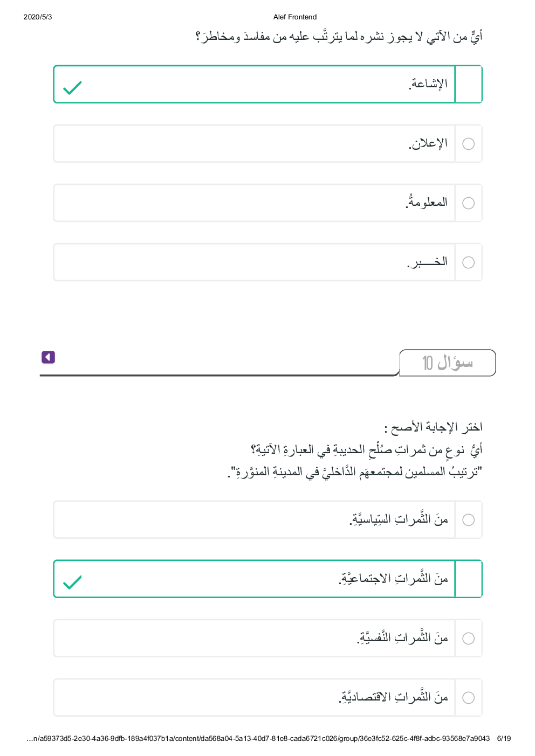
Task: Click the 2020/5/3 date in header
Action: (x=38, y=17)
